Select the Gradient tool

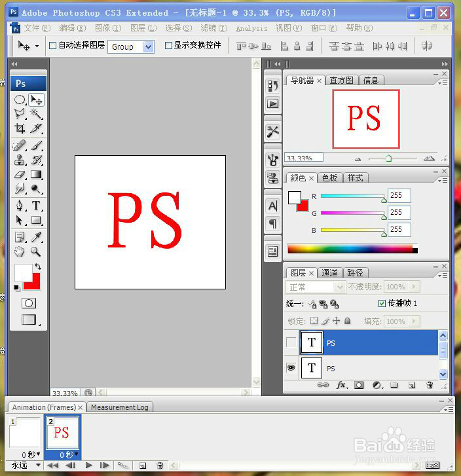pyautogui.click(x=36, y=175)
